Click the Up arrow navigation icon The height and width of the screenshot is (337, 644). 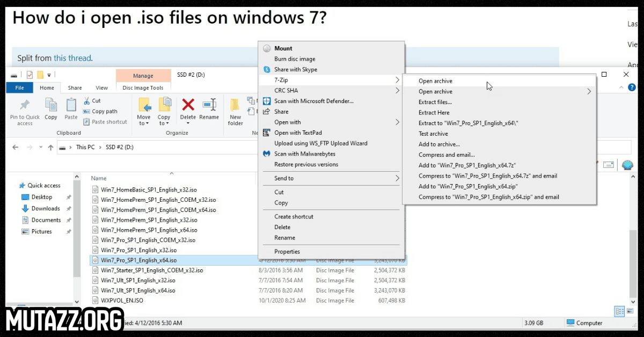pos(50,147)
